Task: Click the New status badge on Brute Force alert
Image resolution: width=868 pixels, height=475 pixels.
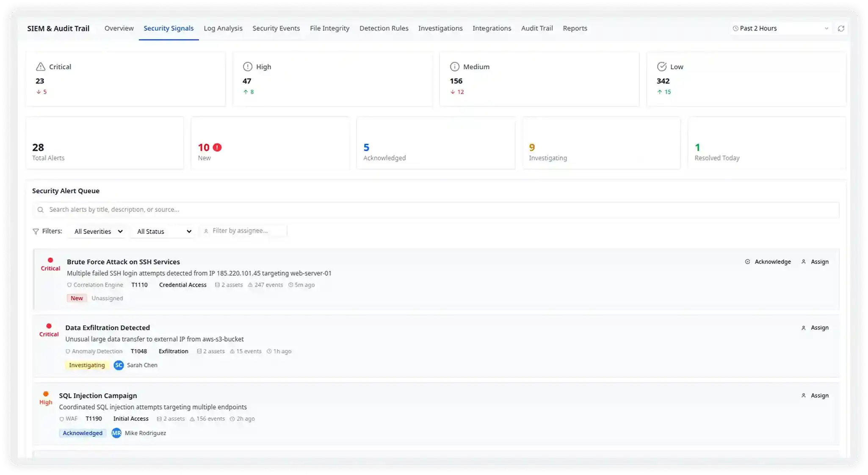Action: point(77,298)
